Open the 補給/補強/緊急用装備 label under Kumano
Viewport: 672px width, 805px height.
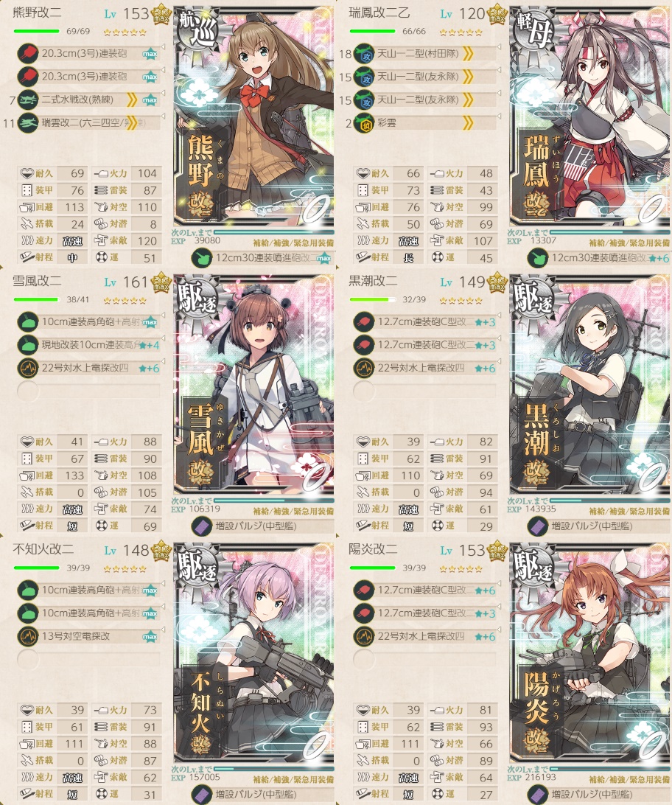click(293, 243)
